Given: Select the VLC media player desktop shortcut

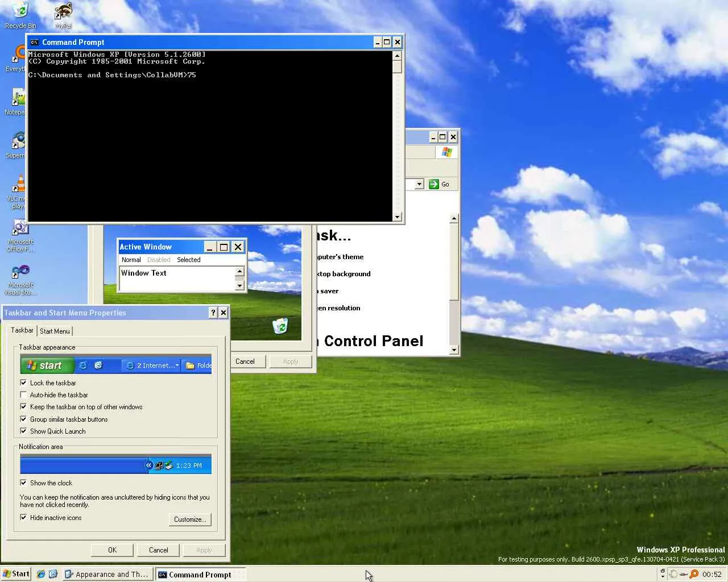Looking at the screenshot, I should point(17,192).
